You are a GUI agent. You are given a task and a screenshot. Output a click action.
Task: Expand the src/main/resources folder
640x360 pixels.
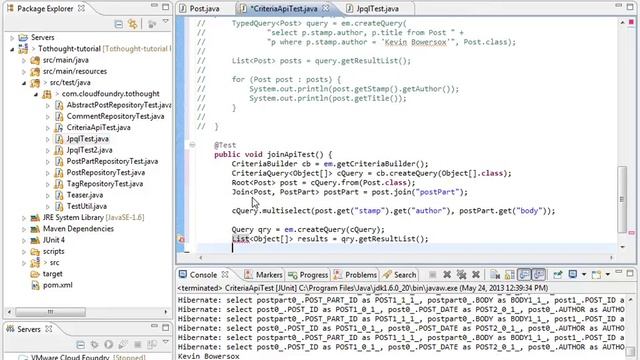(x=23, y=71)
